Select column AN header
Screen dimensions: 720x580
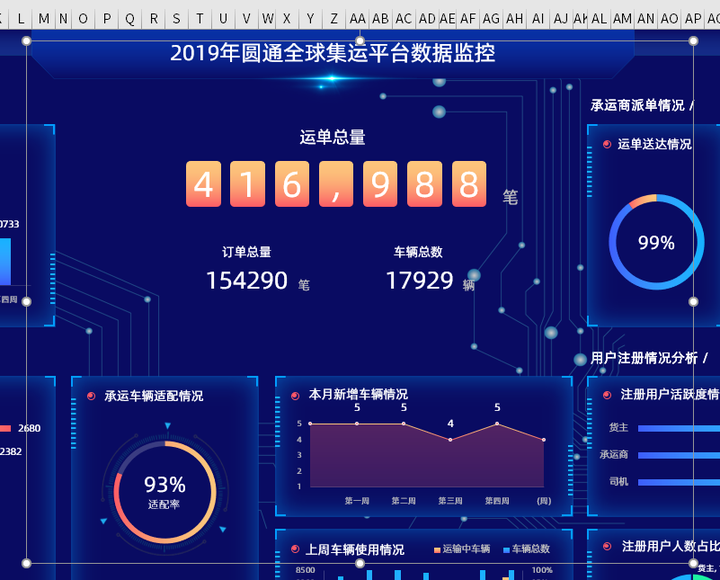pyautogui.click(x=646, y=19)
